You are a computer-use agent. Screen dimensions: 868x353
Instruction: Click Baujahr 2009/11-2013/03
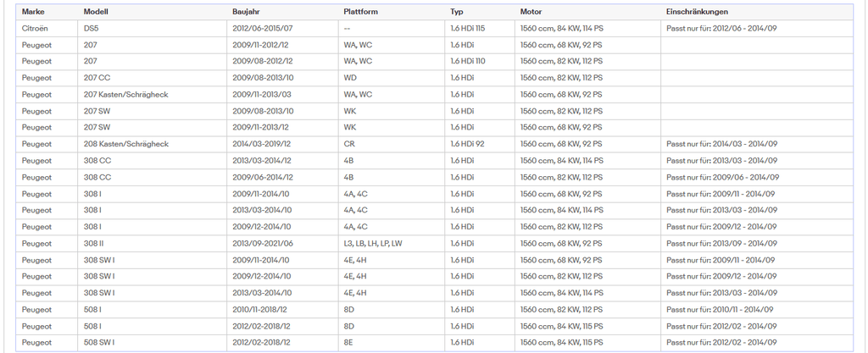282,95
